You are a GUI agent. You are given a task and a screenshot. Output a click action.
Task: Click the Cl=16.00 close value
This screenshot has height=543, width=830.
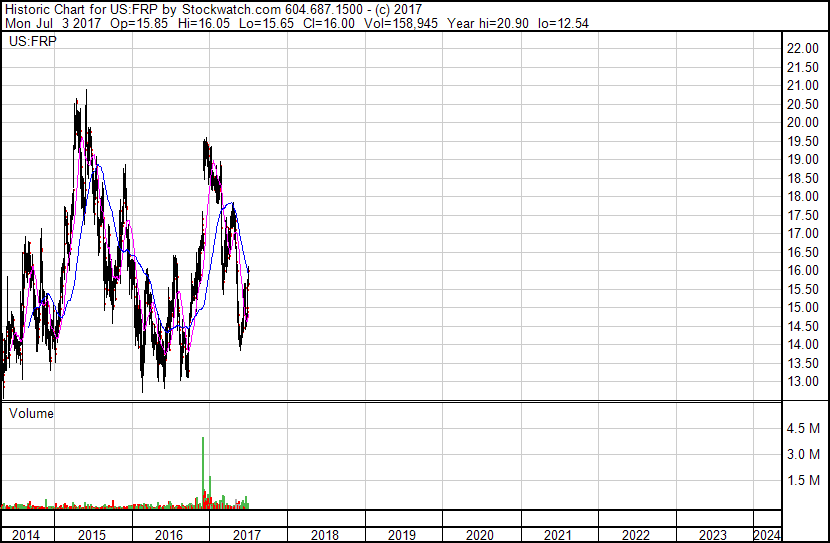click(x=329, y=23)
